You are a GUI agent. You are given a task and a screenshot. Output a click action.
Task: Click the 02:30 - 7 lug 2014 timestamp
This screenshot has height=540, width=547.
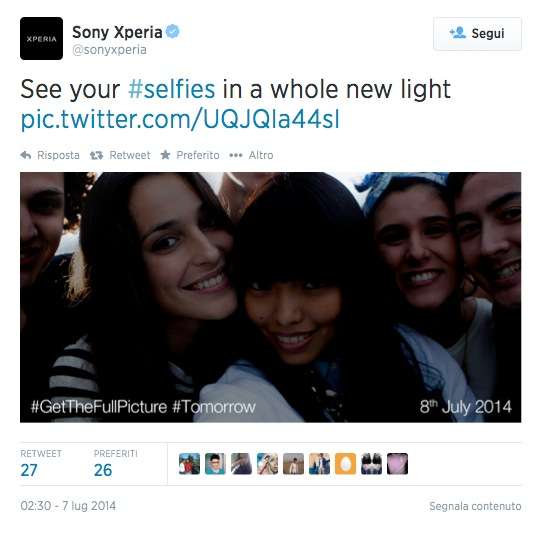[x=68, y=506]
